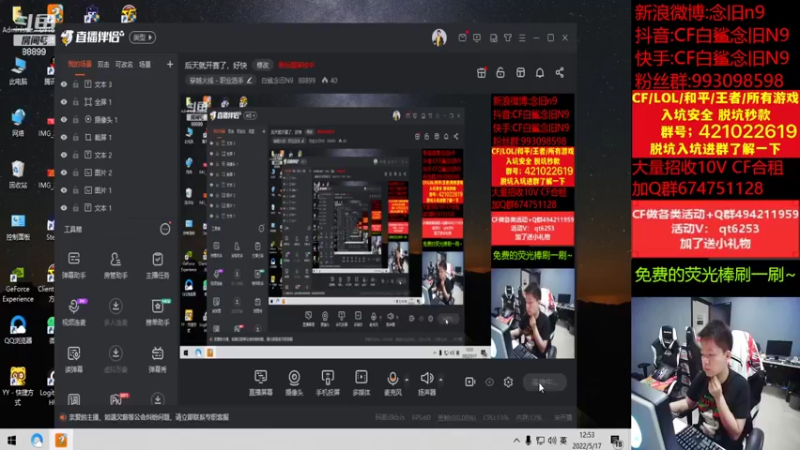The image size is (800, 450).
Task: Expand microphone options arrow
Action: [407, 380]
